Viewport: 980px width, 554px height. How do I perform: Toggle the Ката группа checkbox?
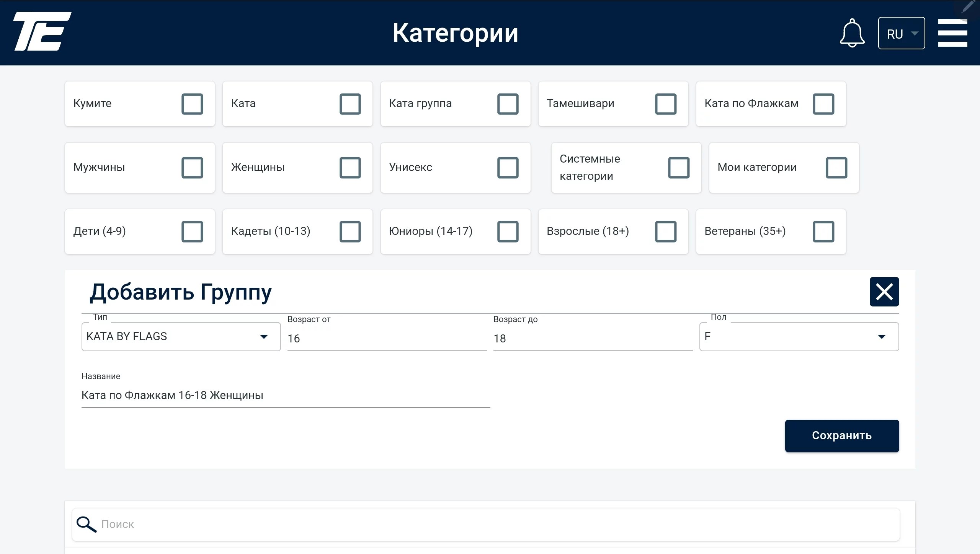coord(508,104)
